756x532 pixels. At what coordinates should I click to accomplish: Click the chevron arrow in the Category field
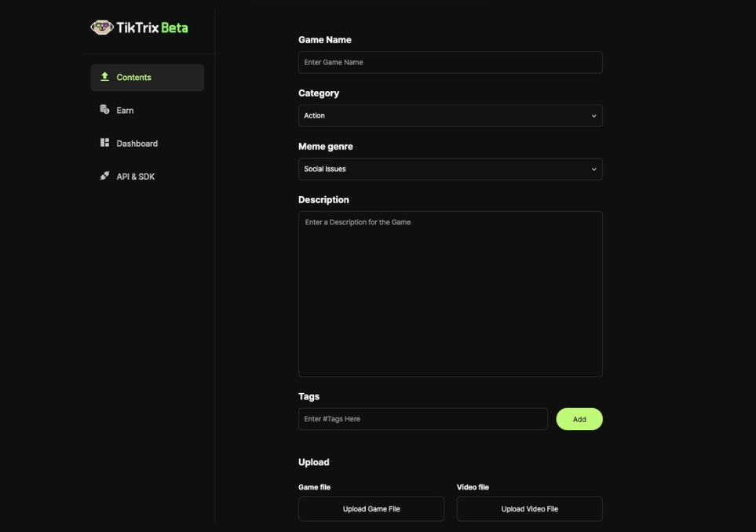click(593, 116)
